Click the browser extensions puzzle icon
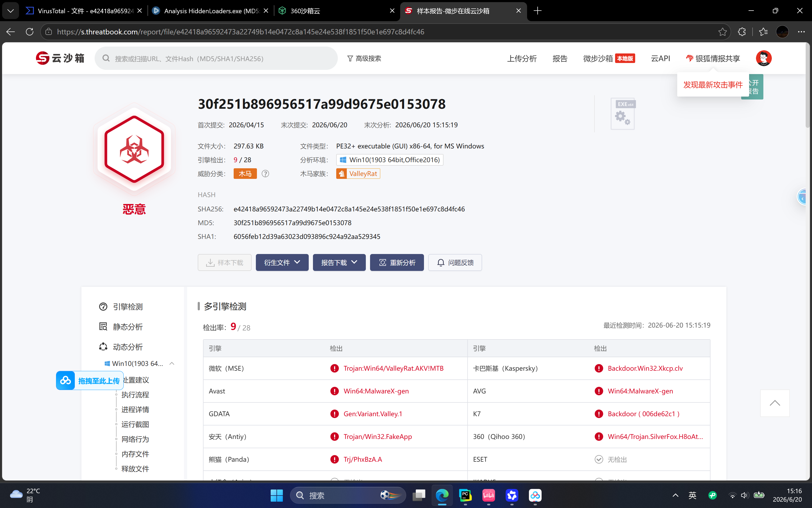Viewport: 812px width, 508px height. pos(742,31)
